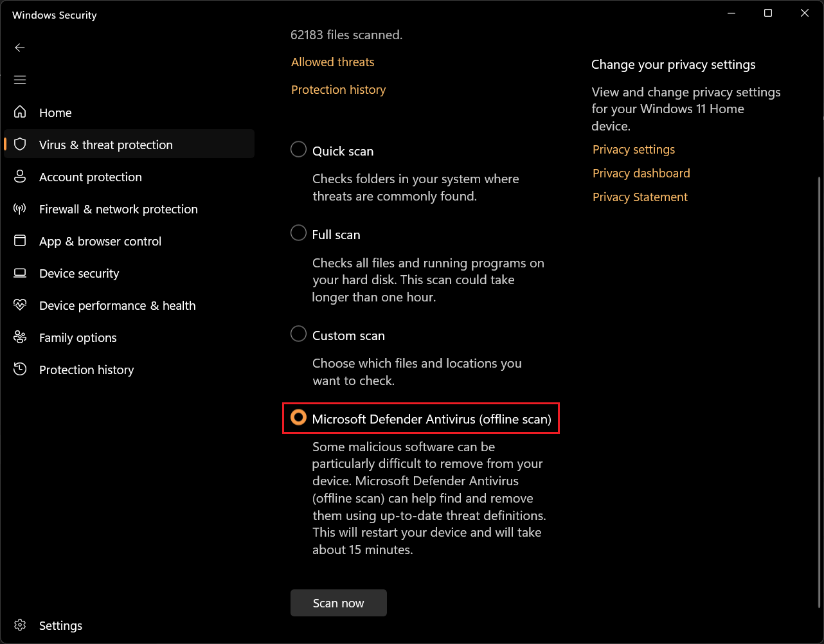The width and height of the screenshot is (824, 644).
Task: Click the Firewall & network protection antenna icon
Action: click(x=20, y=209)
